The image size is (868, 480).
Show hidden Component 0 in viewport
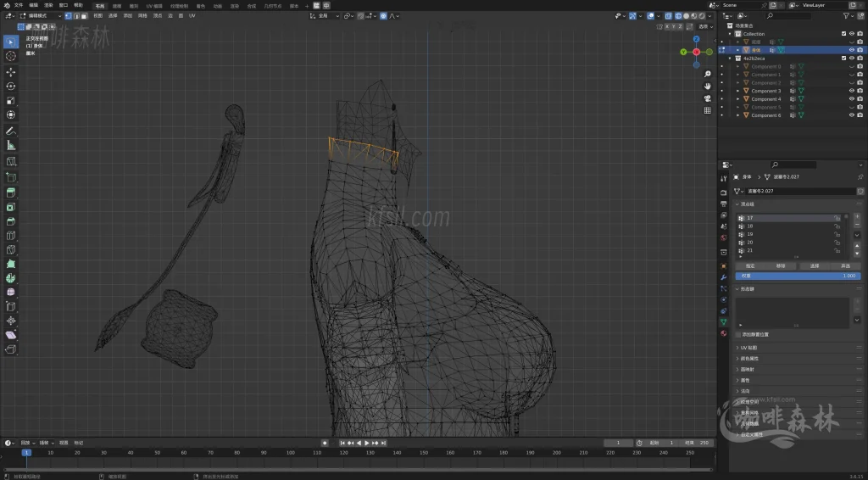point(852,66)
